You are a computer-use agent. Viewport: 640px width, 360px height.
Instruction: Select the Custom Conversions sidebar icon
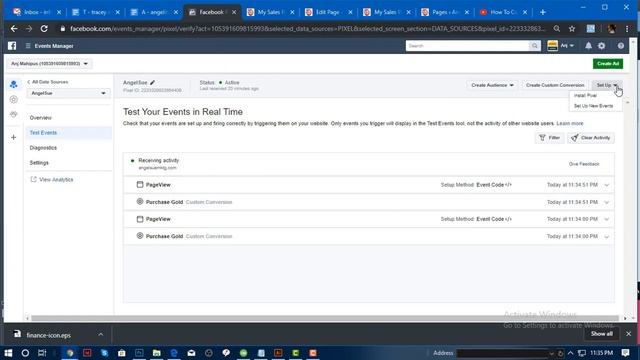pyautogui.click(x=13, y=99)
